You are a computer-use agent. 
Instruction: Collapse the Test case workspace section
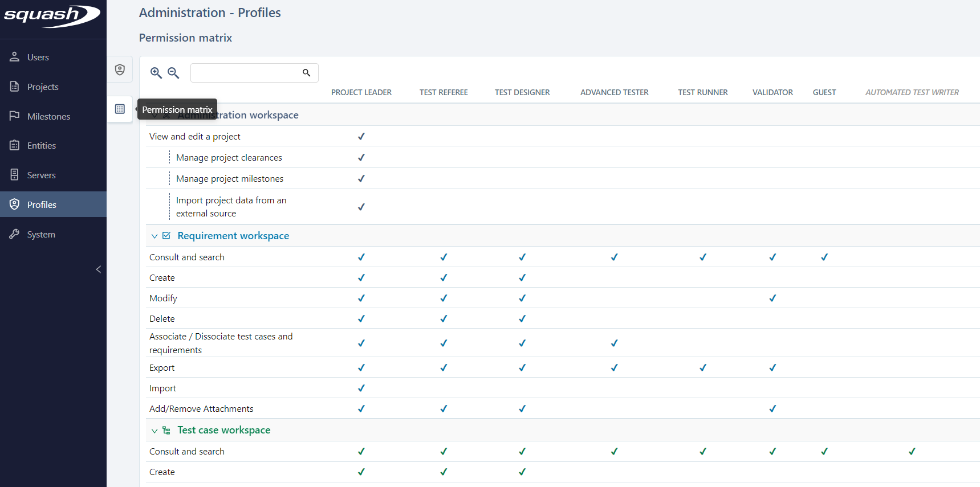click(154, 431)
